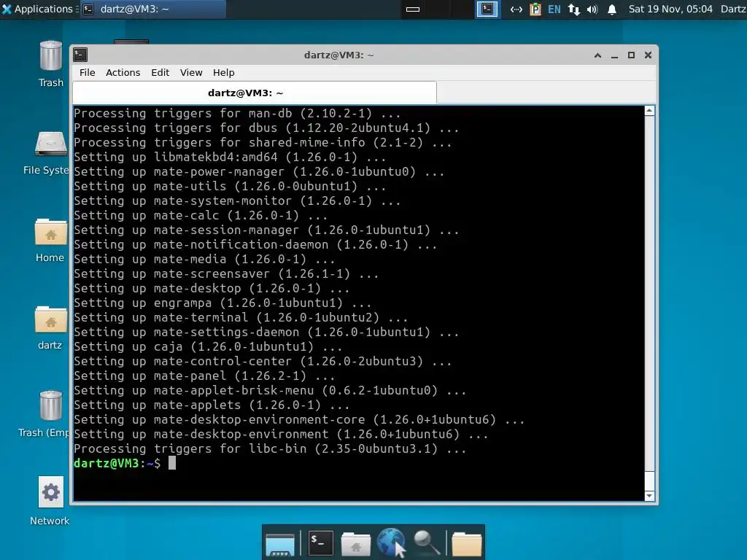This screenshot has width=747, height=560.
Task: Maximize the terminal window
Action: (x=631, y=55)
